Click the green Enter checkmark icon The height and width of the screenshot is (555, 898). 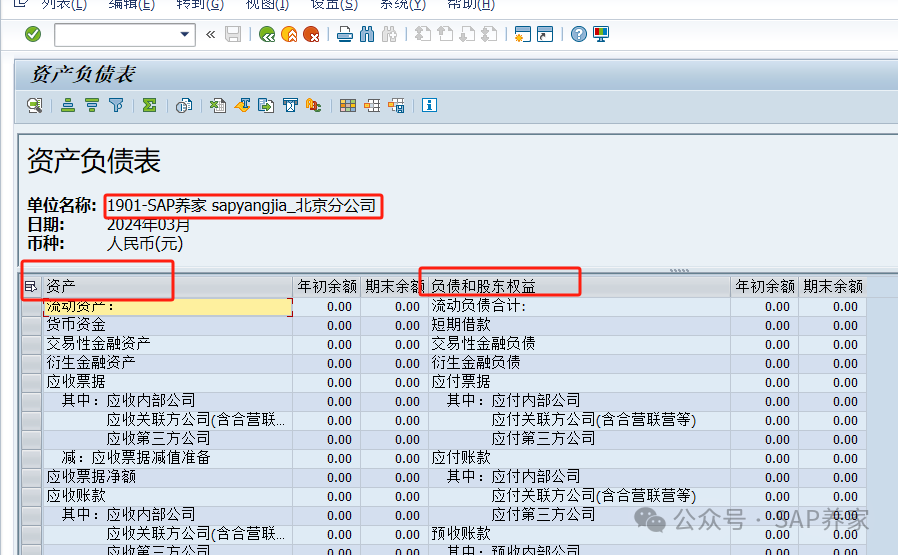pyautogui.click(x=33, y=34)
